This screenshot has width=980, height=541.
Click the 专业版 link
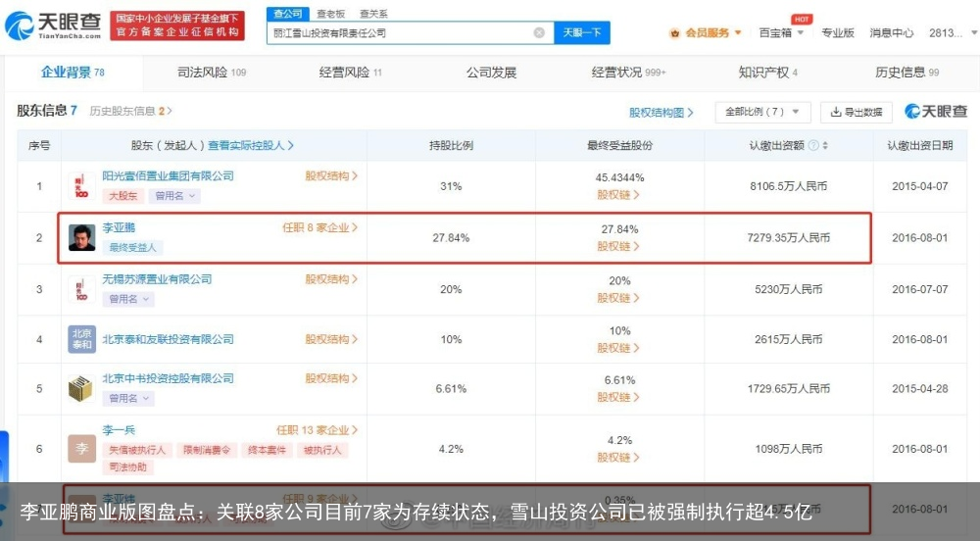click(x=838, y=33)
